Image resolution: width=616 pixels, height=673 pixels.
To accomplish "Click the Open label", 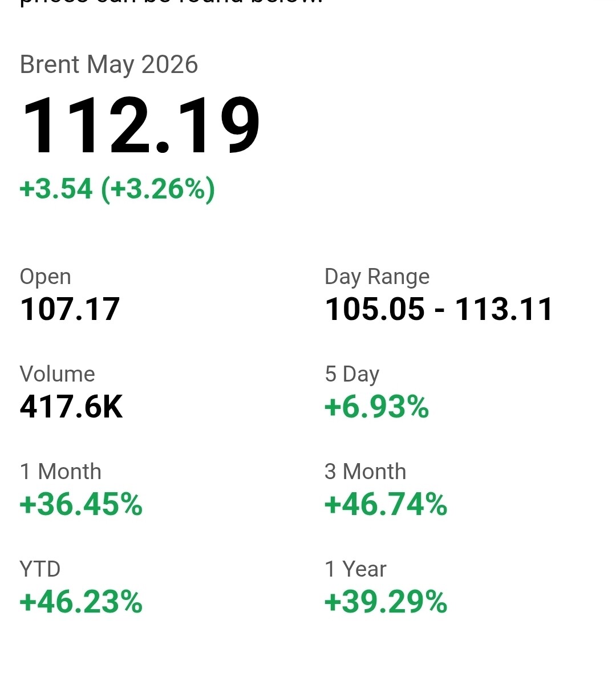I will pos(46,277).
